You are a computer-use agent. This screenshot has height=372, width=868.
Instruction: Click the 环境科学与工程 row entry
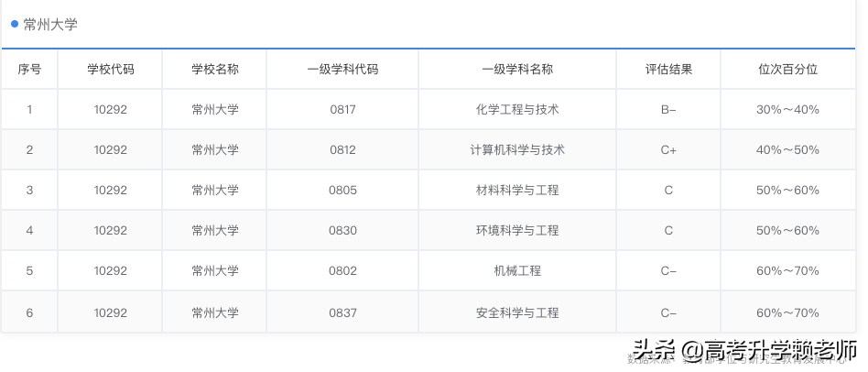click(x=517, y=230)
